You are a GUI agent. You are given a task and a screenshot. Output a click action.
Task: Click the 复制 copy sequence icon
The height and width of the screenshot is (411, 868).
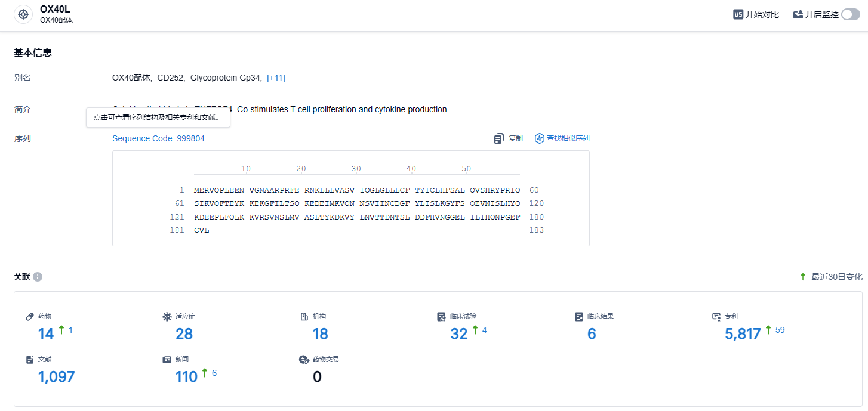(x=499, y=138)
